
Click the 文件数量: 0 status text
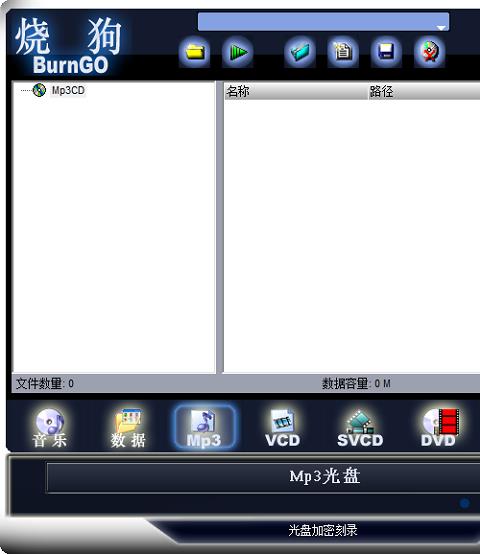tap(45, 383)
